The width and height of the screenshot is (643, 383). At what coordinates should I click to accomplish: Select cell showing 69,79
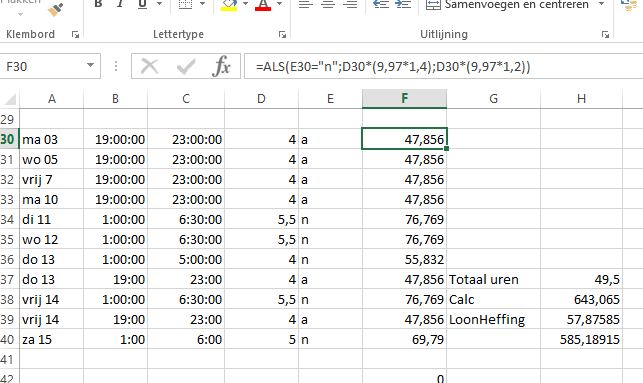[404, 340]
